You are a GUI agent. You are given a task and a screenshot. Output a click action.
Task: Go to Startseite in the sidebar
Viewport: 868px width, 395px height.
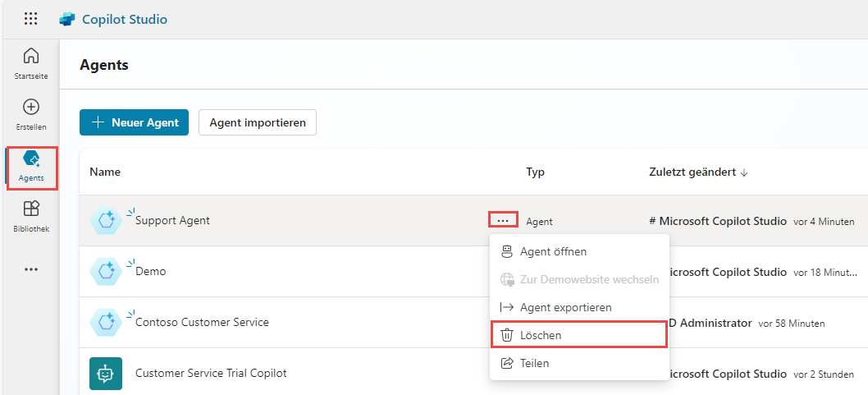[31, 63]
